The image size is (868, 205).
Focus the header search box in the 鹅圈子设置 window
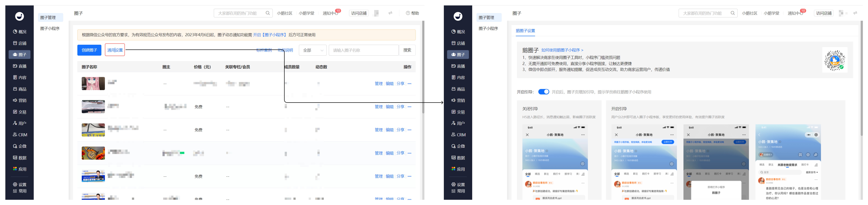pyautogui.click(x=708, y=13)
